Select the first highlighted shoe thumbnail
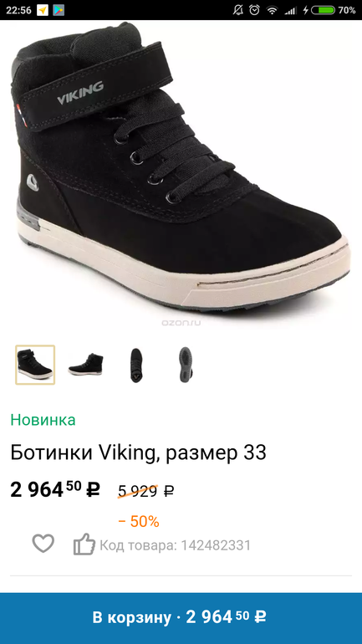This screenshot has width=362, height=644. (x=35, y=365)
